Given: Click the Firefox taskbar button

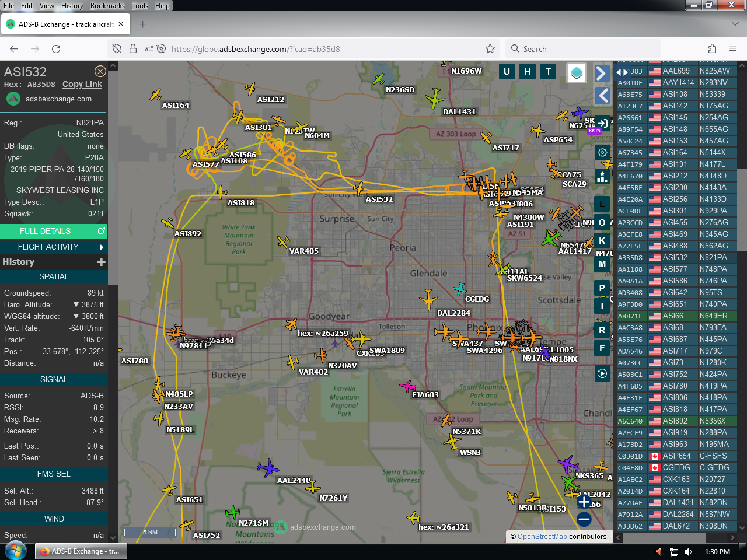Looking at the screenshot, I should [81, 551].
